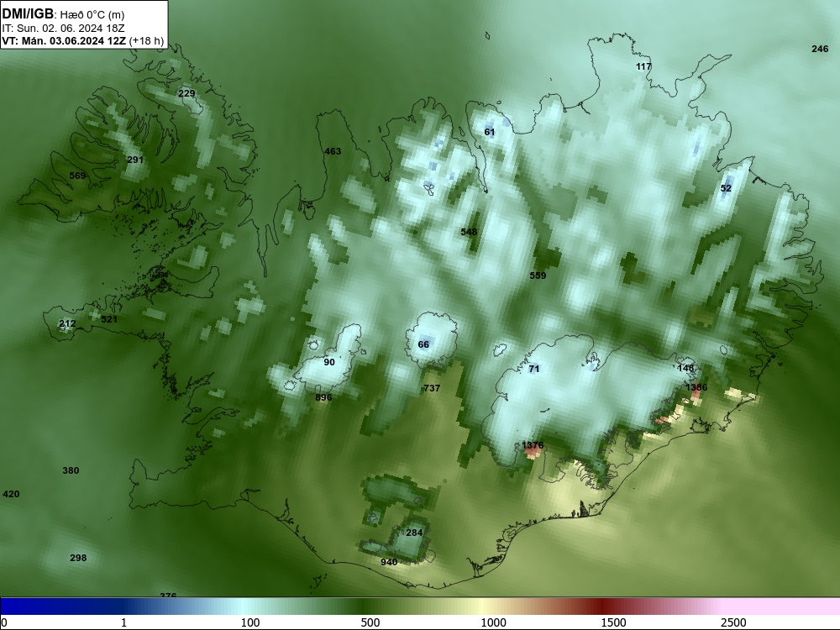
Task: Click the color scale label 2500
Action: click(x=733, y=622)
